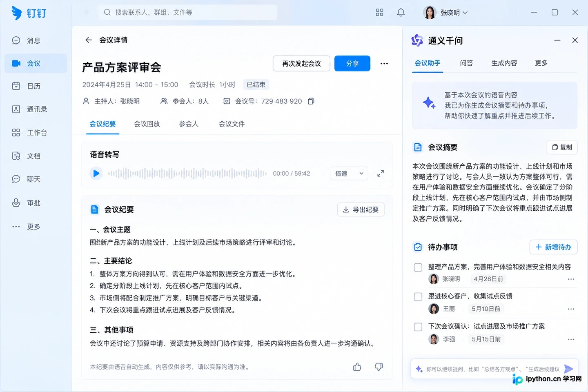Open more options for the 4月28日前 task
Viewport: 588px width, 392px height.
pos(571,279)
